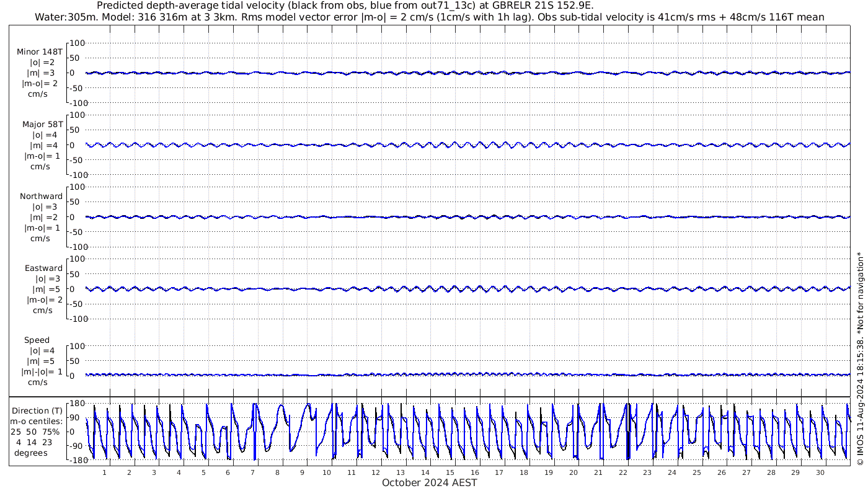Click the '100' tick on the Major 58T axis
Image resolution: width=868 pixels, height=496 pixels.
77,115
